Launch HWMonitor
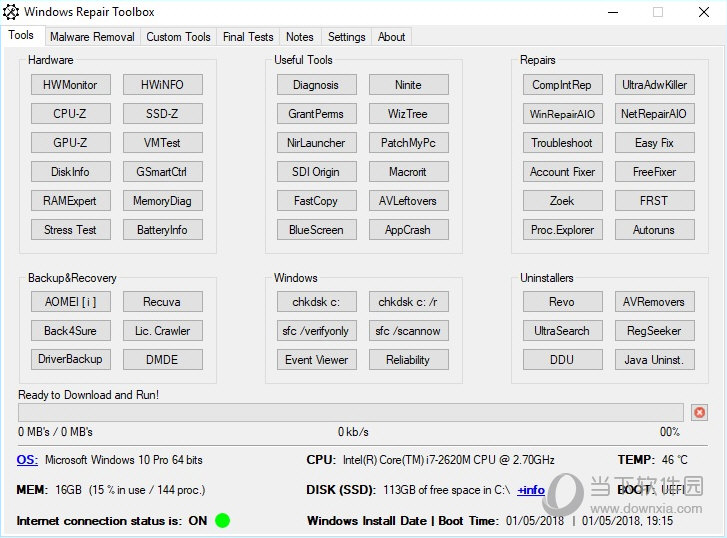The height and width of the screenshot is (538, 727). 70,85
